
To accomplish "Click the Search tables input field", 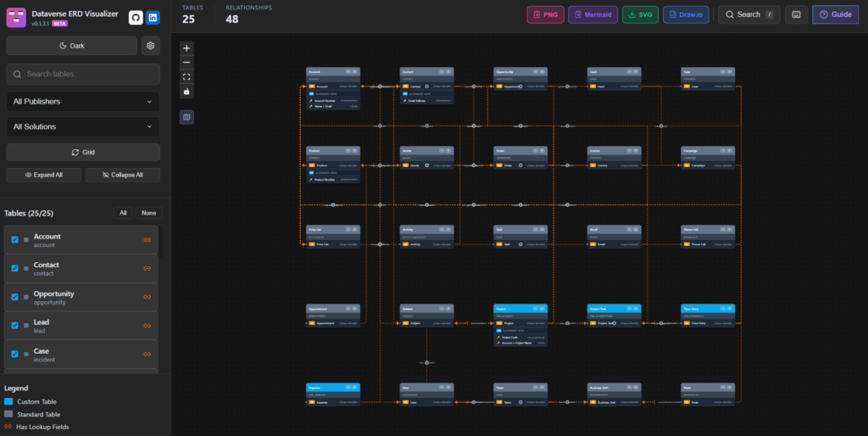I will (x=82, y=74).
